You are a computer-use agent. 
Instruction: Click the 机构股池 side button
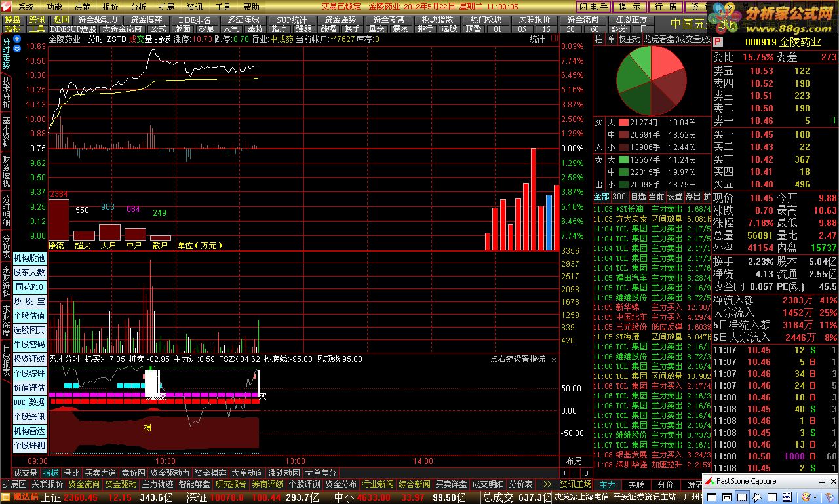tap(29, 258)
